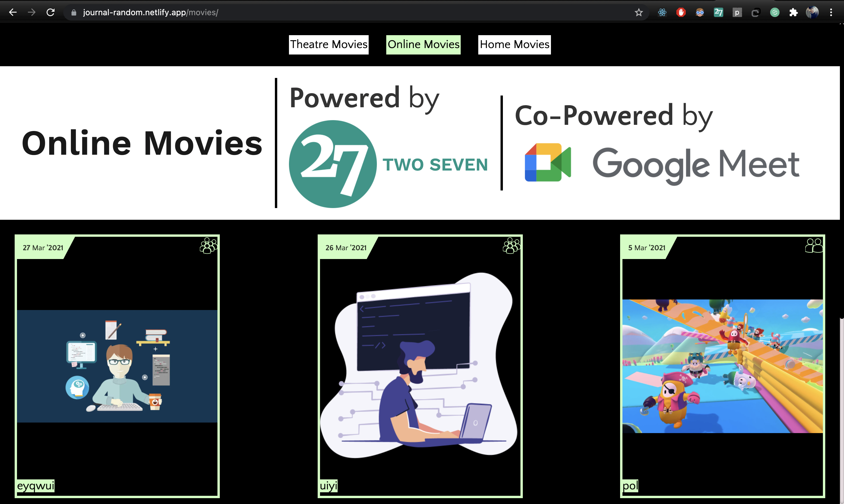Viewport: 844px width, 504px height.
Task: Open the 27 Two Seven extension icon
Action: 718,13
